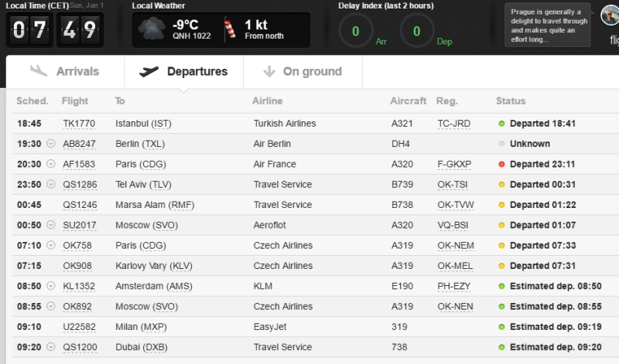The width and height of the screenshot is (619, 364).
Task: Select the Departures tab
Action: [x=184, y=71]
